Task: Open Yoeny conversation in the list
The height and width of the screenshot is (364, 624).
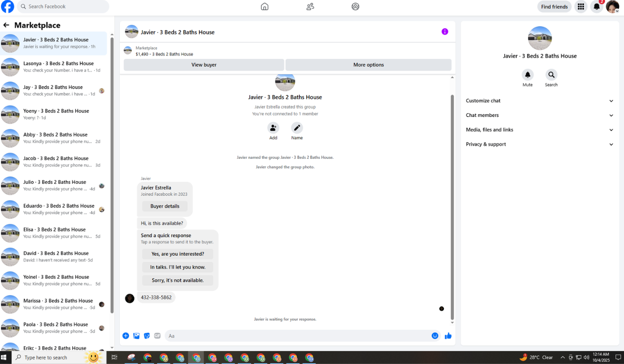Action: click(54, 114)
